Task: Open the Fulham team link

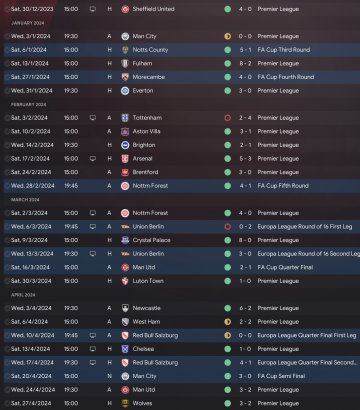Action: pos(142,63)
